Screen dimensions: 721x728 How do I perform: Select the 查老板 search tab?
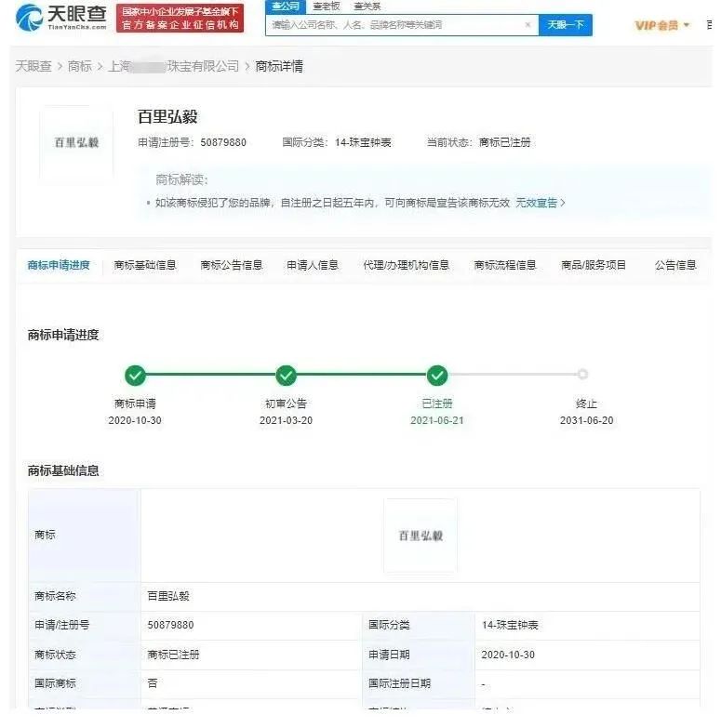click(327, 7)
